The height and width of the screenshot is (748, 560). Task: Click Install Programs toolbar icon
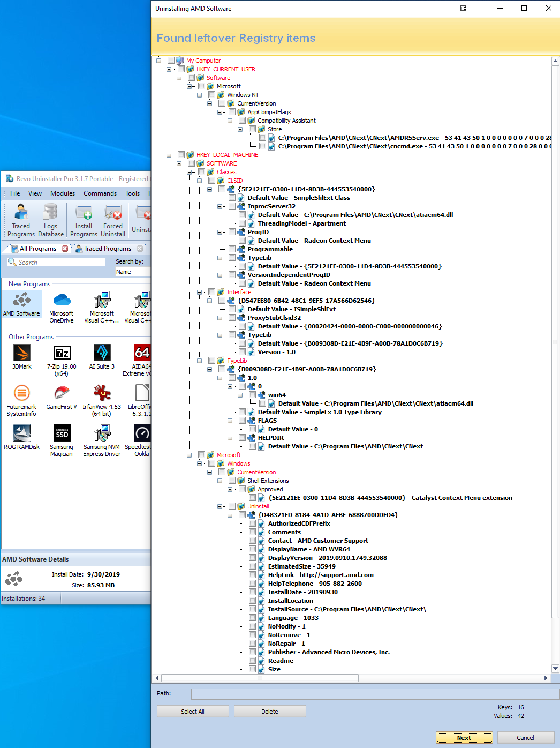[84, 220]
